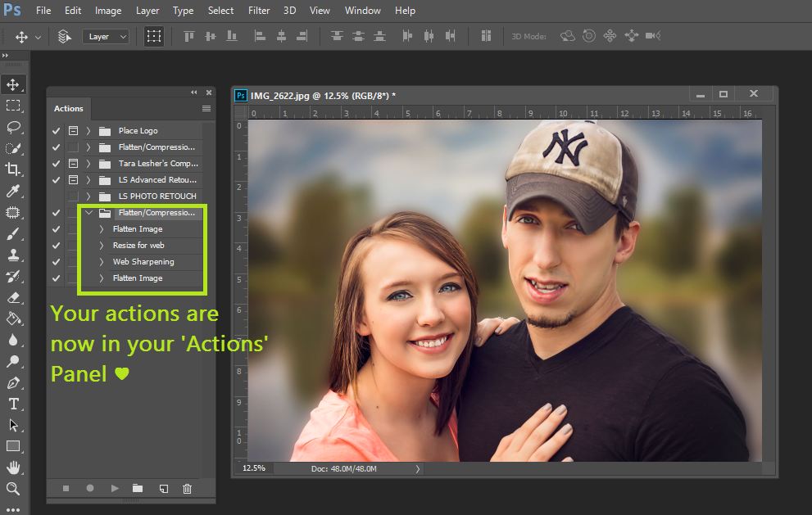The image size is (812, 515).
Task: Click the Play selection button in Actions
Action: 115,489
